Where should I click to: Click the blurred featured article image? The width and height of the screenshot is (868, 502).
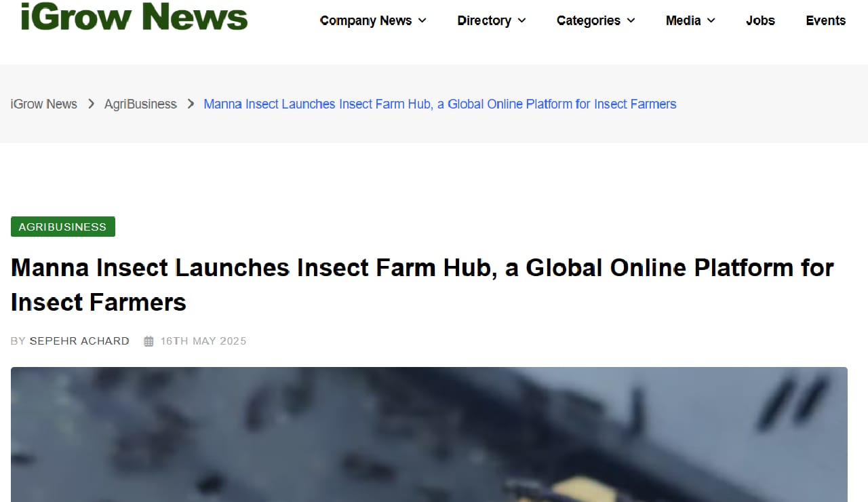coord(429,434)
